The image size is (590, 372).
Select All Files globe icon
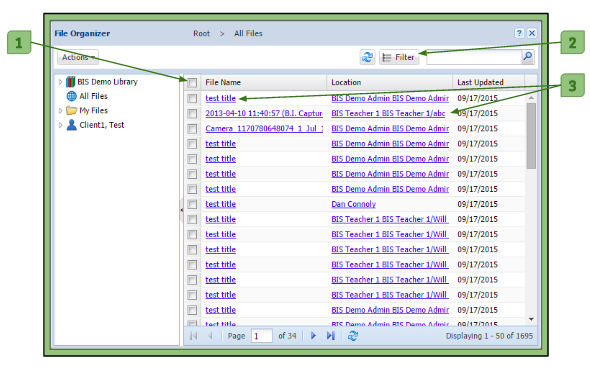click(71, 96)
